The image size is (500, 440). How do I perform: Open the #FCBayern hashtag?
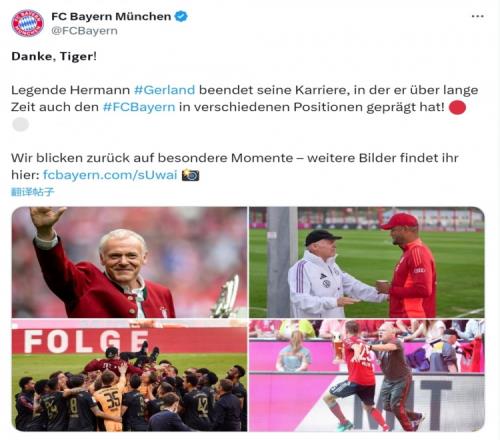click(x=139, y=107)
